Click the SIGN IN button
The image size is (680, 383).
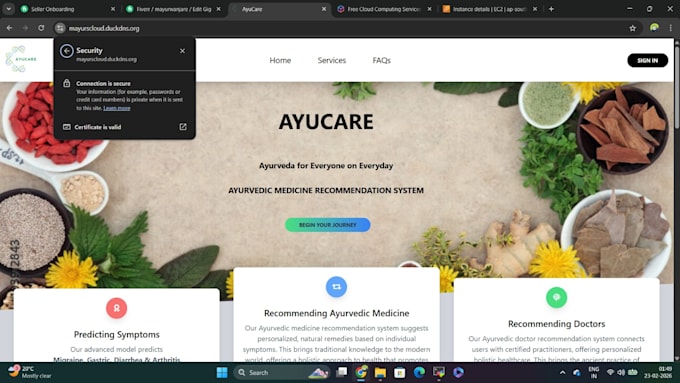(647, 60)
